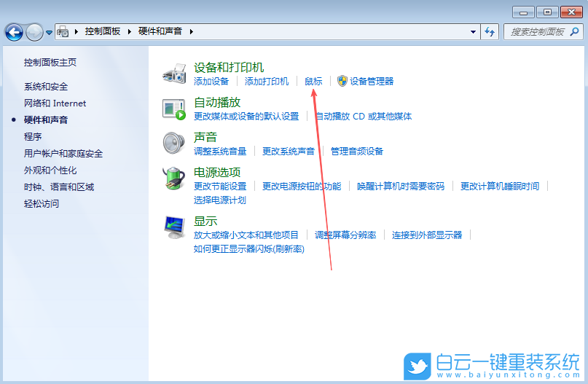This screenshot has width=588, height=384.
Task: Click 调整系统音量 link
Action: point(220,151)
